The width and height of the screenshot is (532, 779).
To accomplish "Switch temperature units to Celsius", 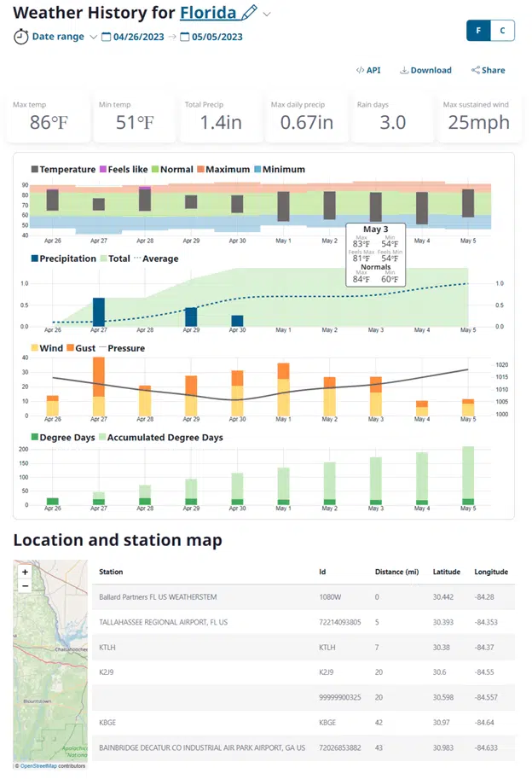I will (x=502, y=31).
